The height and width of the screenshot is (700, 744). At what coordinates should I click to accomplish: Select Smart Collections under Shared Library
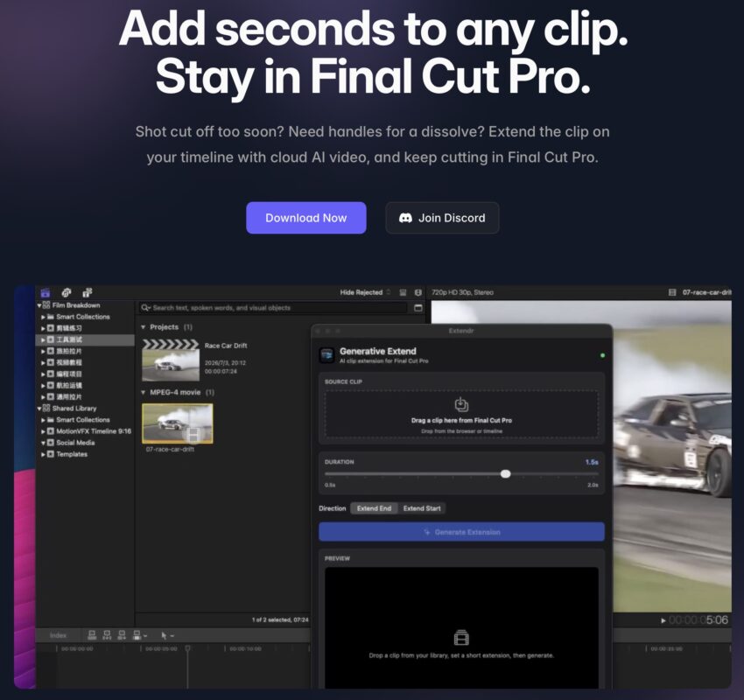pyautogui.click(x=83, y=420)
